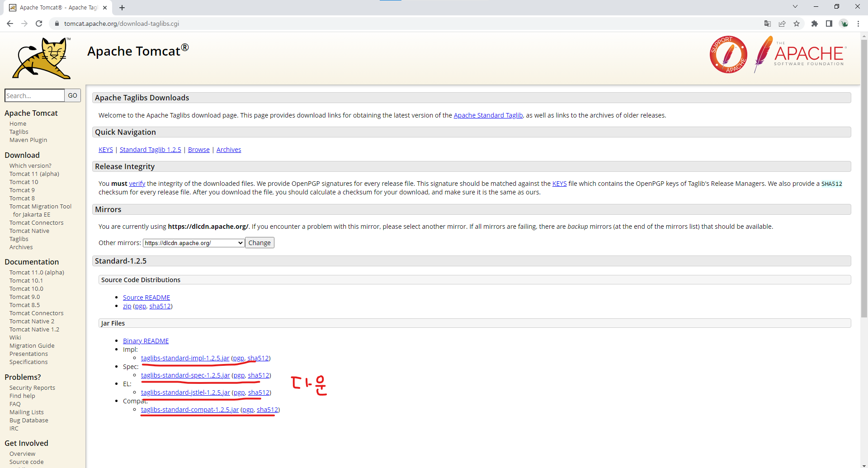
Task: Click the Change mirror button
Action: pos(259,243)
